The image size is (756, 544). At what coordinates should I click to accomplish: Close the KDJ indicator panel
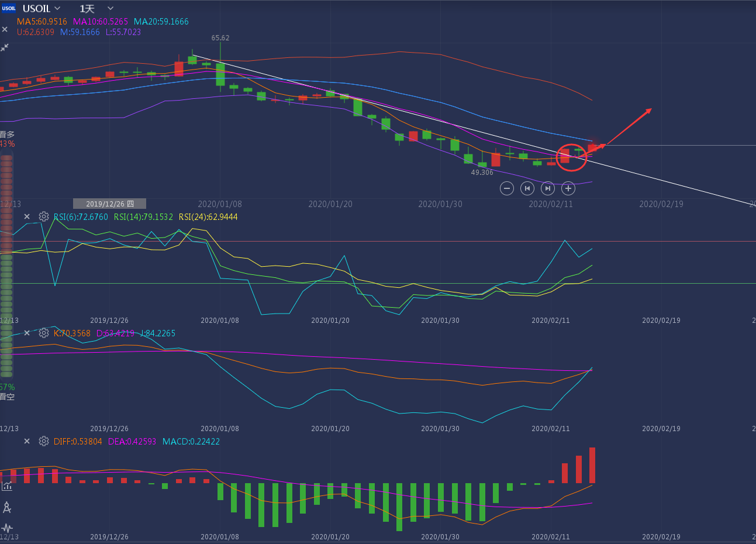tap(27, 333)
